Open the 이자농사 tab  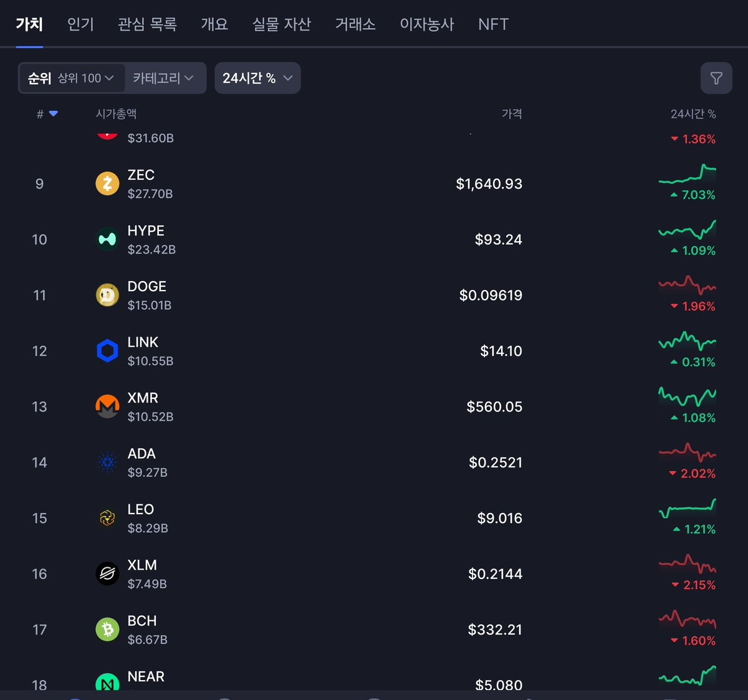coord(427,24)
